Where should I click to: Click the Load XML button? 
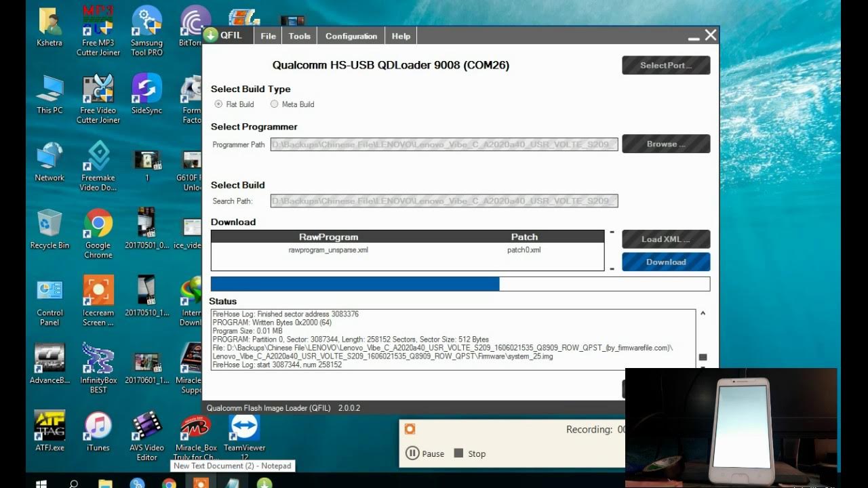[x=666, y=239]
